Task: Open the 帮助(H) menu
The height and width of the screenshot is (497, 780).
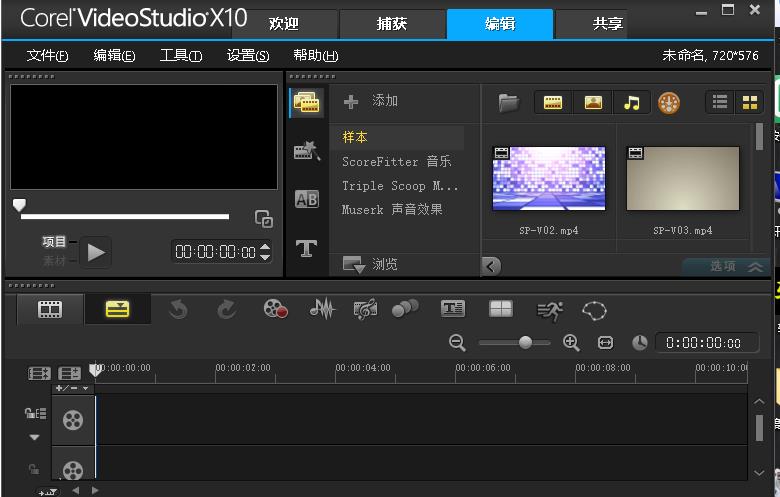Action: pyautogui.click(x=315, y=55)
